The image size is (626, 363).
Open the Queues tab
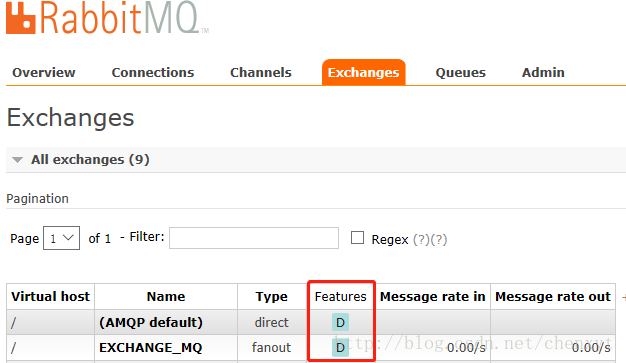[460, 73]
